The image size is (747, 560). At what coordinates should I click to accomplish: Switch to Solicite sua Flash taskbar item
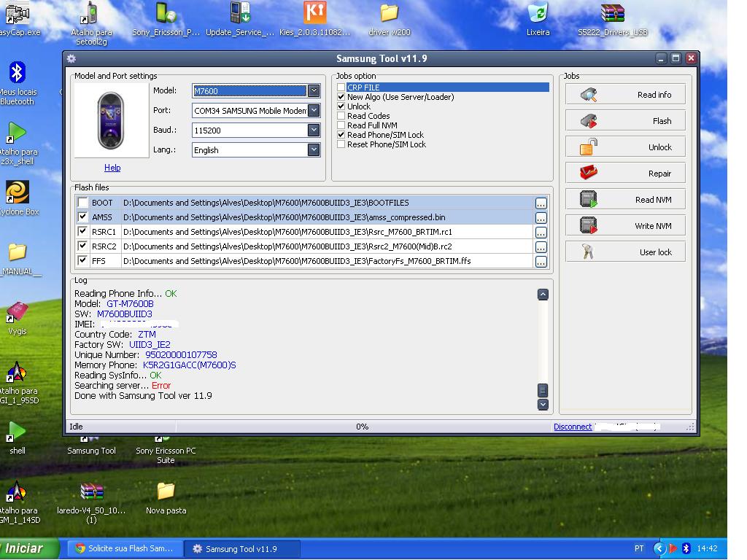[125, 549]
